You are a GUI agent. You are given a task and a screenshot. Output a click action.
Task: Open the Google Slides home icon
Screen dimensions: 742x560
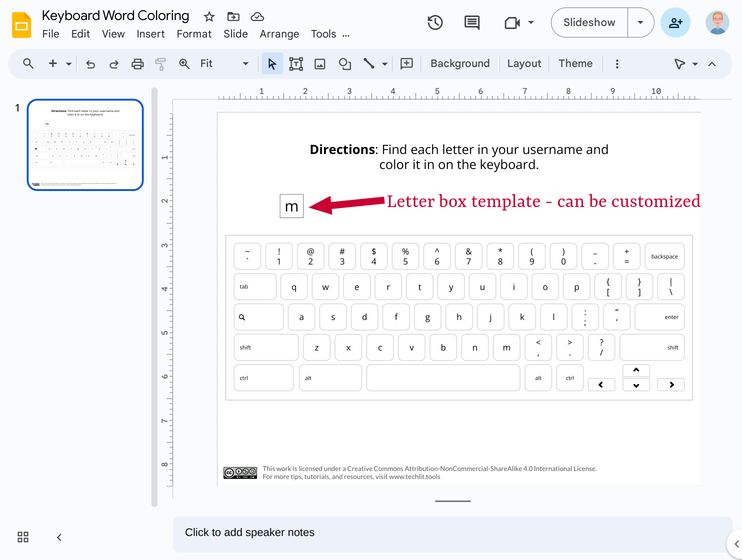click(x=21, y=25)
